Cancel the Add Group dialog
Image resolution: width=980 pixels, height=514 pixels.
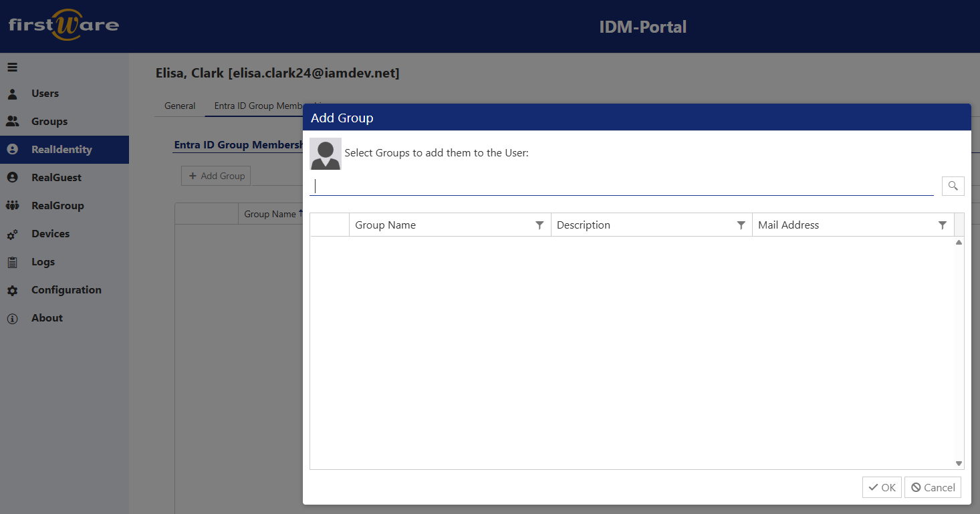[x=933, y=487]
